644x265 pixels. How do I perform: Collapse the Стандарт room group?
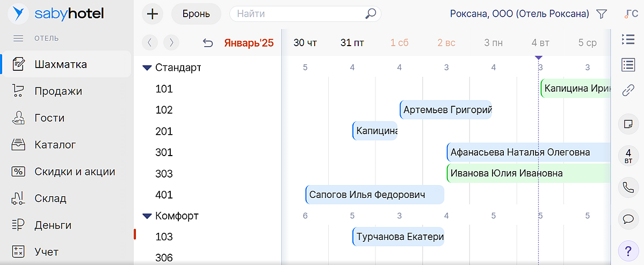[x=147, y=68]
